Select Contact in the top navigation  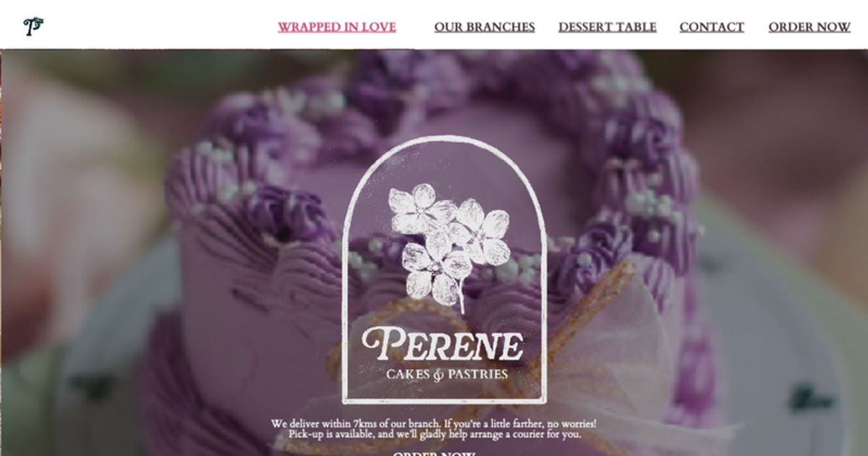click(712, 28)
